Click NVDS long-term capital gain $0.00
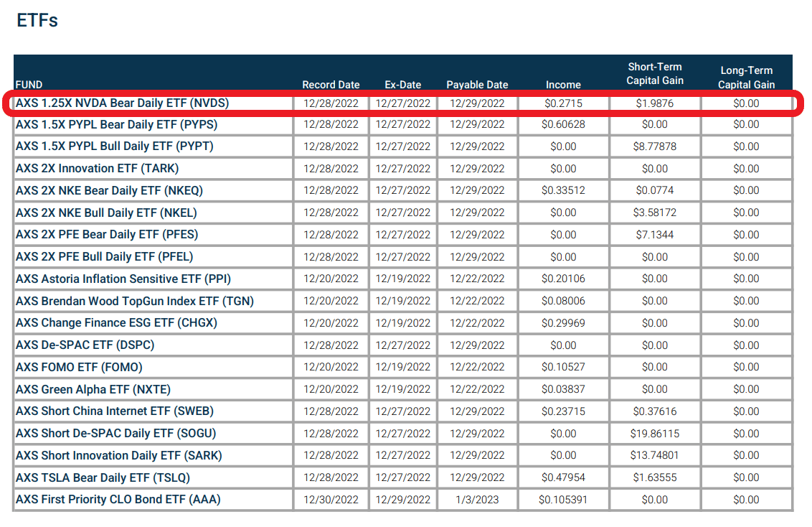This screenshot has width=812, height=527. tap(746, 103)
